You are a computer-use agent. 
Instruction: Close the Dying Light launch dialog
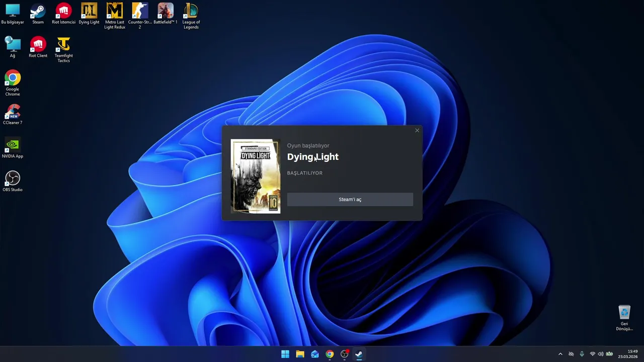pyautogui.click(x=417, y=131)
